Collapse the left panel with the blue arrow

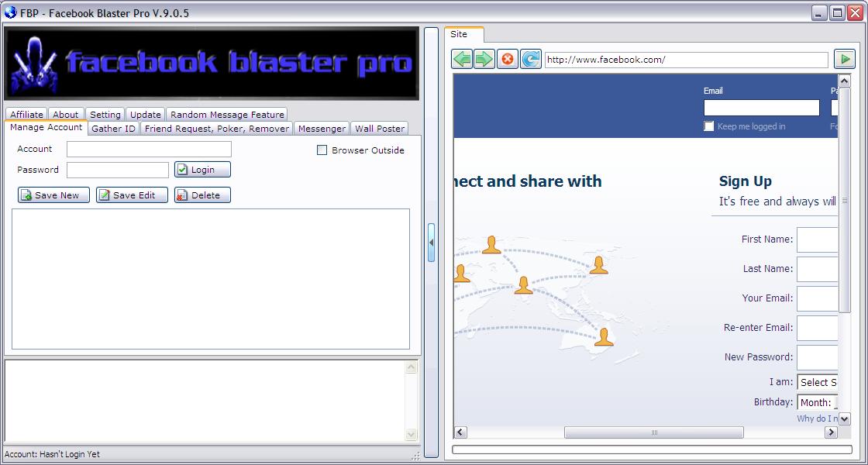pyautogui.click(x=432, y=241)
